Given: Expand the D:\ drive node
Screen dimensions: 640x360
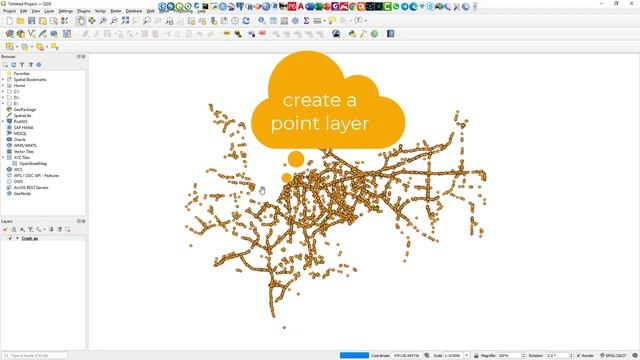Looking at the screenshot, I should coord(3,98).
